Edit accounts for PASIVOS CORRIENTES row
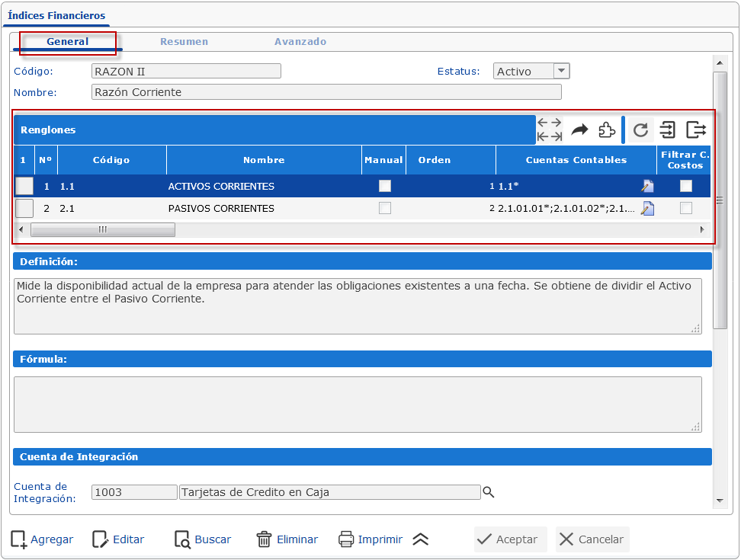Image resolution: width=741 pixels, height=560 pixels. [x=647, y=209]
